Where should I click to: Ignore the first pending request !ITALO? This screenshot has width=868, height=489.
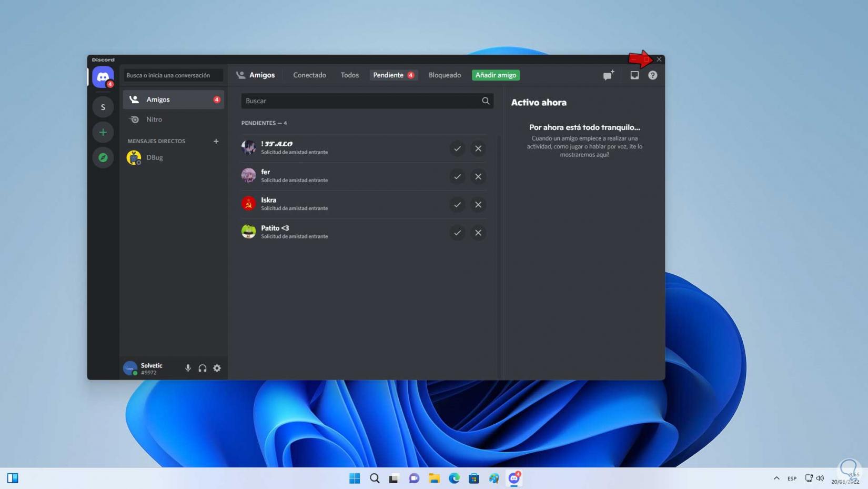478,148
